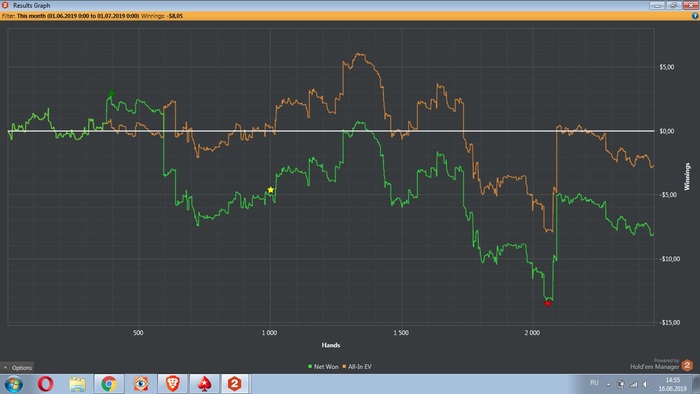The height and width of the screenshot is (394, 700).
Task: Click the -$15,00 axis label
Action: tap(669, 323)
